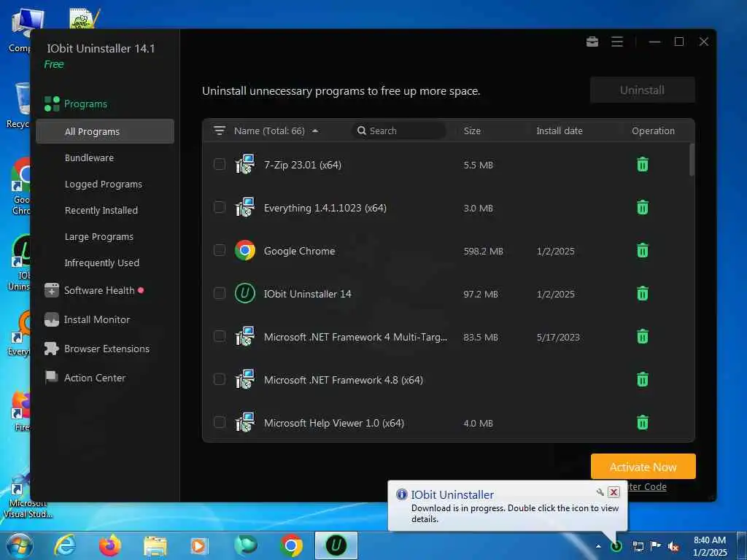Click the Search programs field
This screenshot has width=747, height=560.
point(399,131)
